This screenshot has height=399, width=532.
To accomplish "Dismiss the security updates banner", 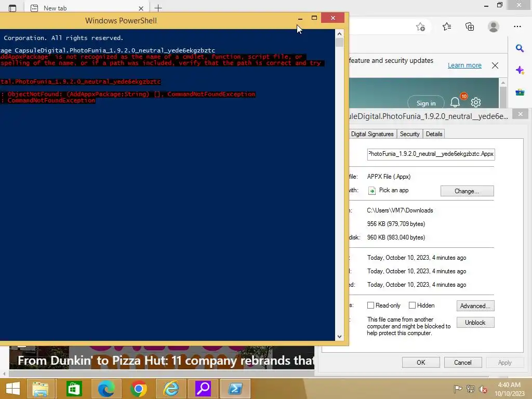I will [x=495, y=65].
